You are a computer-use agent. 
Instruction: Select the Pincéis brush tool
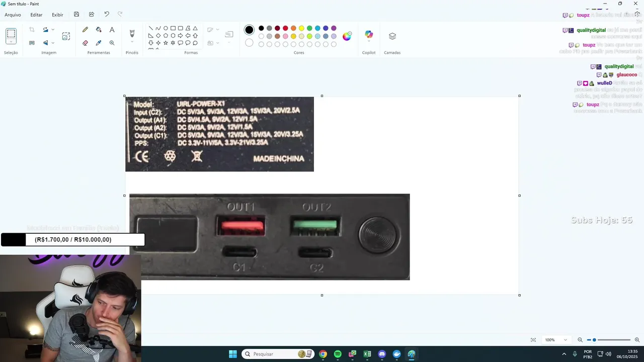(x=132, y=33)
